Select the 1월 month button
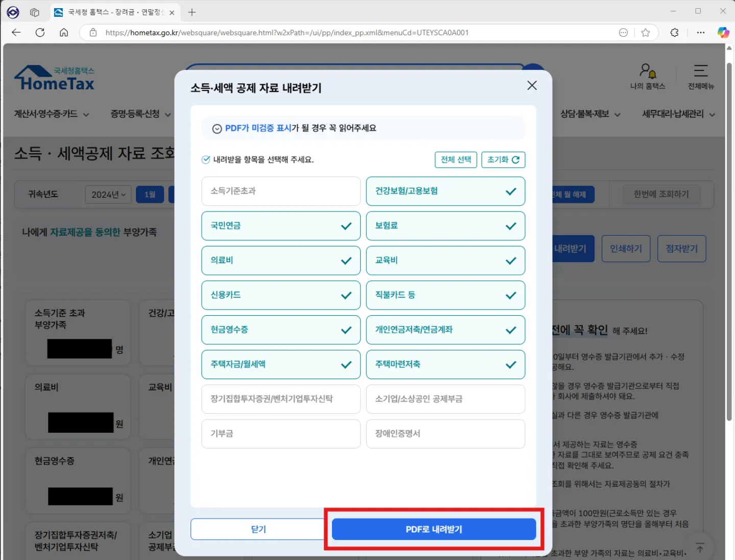 tap(150, 195)
